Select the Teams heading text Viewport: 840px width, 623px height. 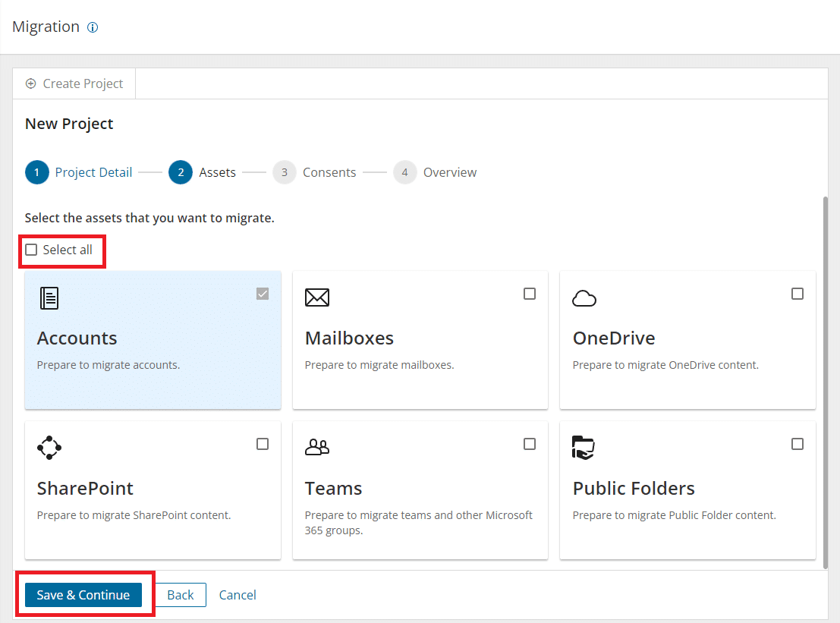pyautogui.click(x=333, y=489)
